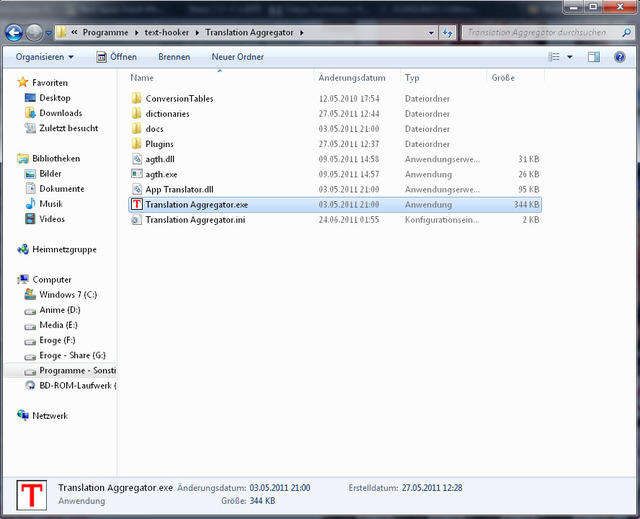Select the dictionaries folder
640x519 pixels.
(167, 114)
